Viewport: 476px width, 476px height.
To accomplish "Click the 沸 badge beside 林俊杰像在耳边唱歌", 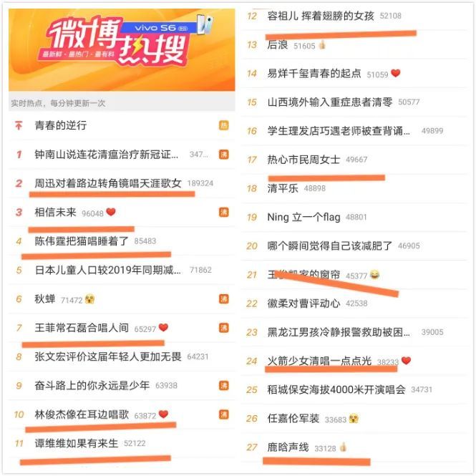I will click(224, 414).
